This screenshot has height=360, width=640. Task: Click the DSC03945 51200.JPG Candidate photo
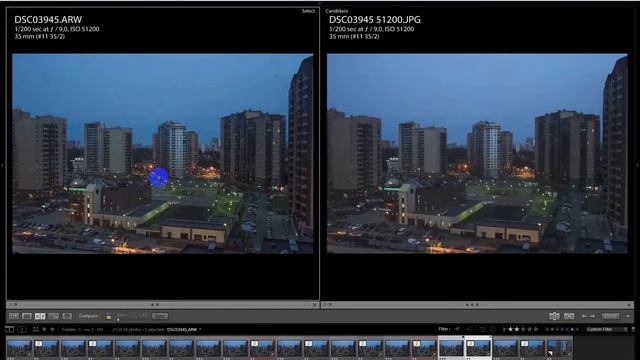pos(477,153)
